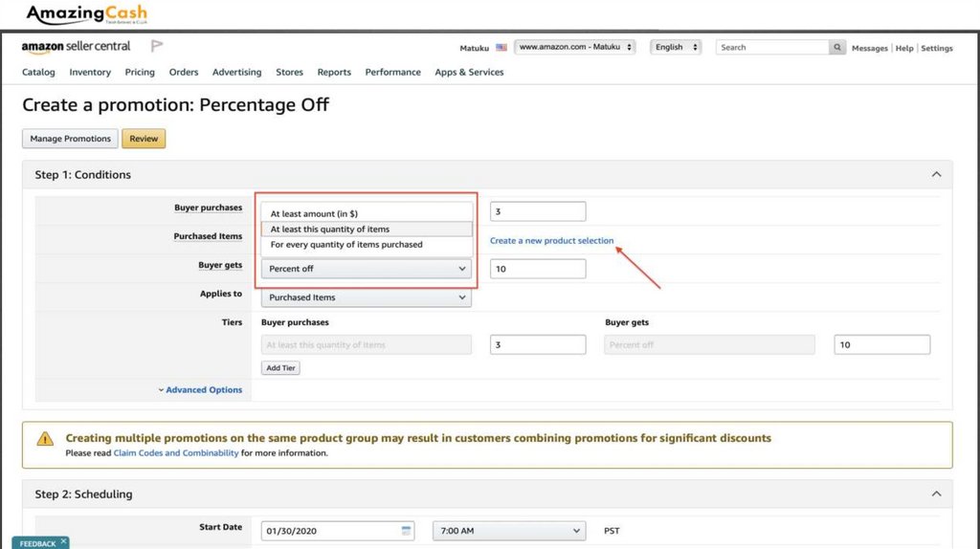Open the Applies to Purchased Items dropdown
980x549 pixels.
point(367,297)
